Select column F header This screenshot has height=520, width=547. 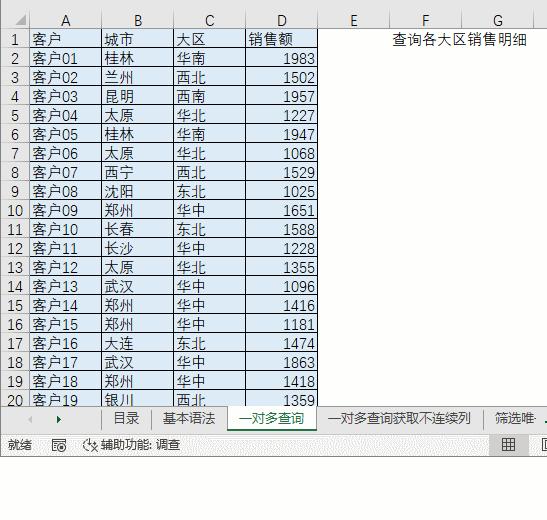tap(426, 21)
